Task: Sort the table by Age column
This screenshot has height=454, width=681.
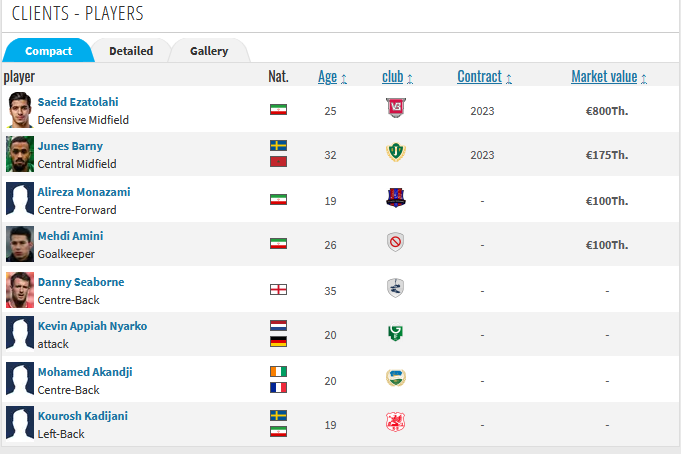Action: click(x=328, y=77)
